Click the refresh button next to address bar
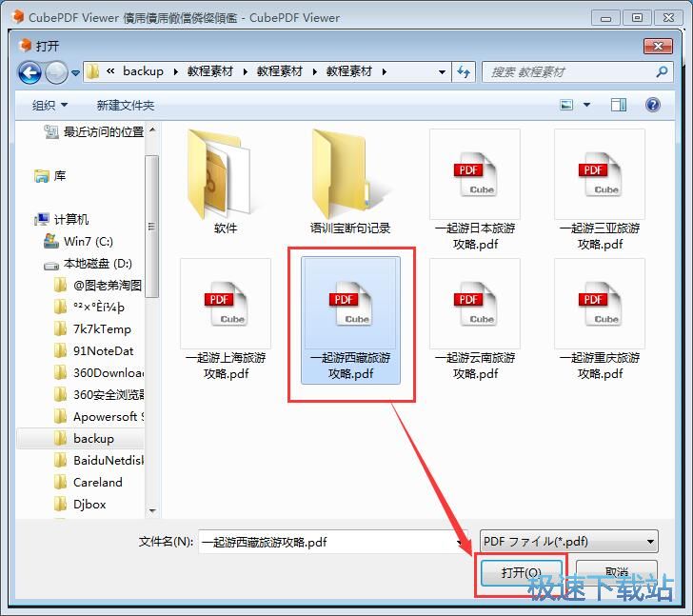Screen dimensions: 693x616 pyautogui.click(x=464, y=71)
